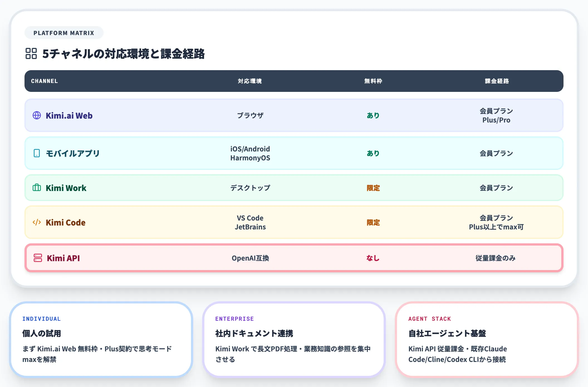This screenshot has height=387, width=588.
Task: Select the Kimi API row label
Action: click(x=63, y=258)
